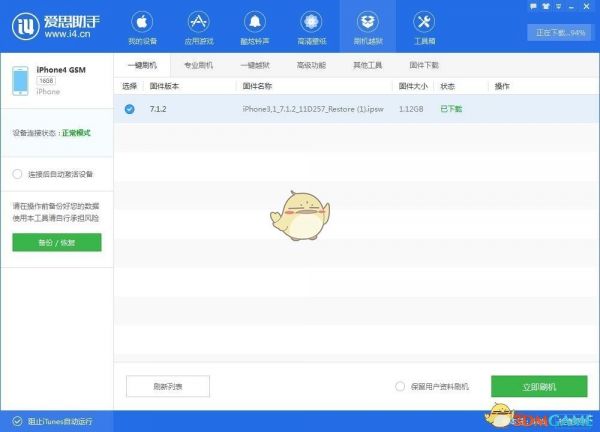Viewport: 600px width, 432px height.
Task: Click the 阻止iTunes自动运行 checkmark icon
Action: 17,421
